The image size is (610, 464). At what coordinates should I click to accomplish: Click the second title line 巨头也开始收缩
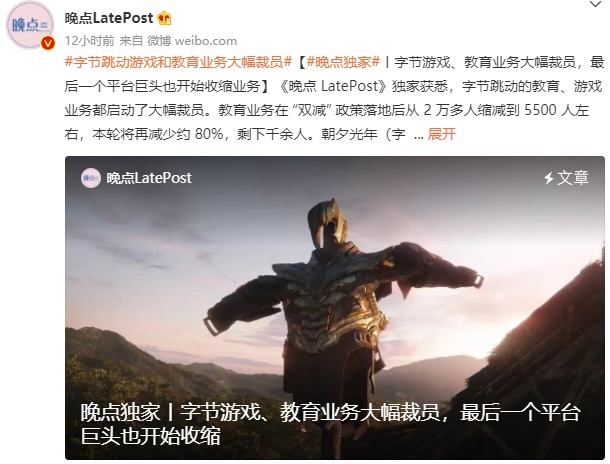tap(151, 436)
